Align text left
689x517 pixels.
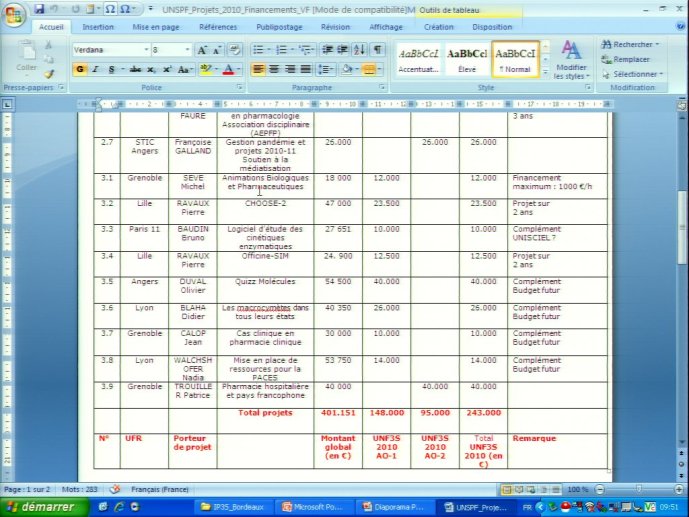tap(258, 69)
